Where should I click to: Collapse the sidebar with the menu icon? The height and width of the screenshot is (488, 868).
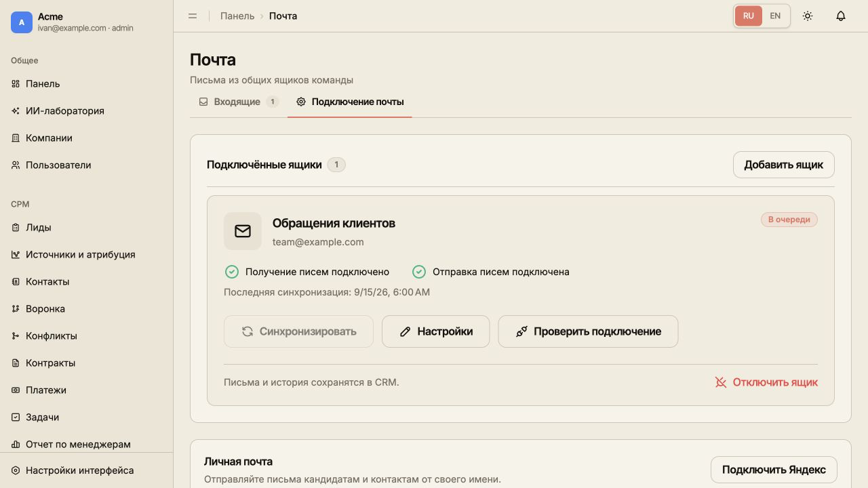click(193, 16)
